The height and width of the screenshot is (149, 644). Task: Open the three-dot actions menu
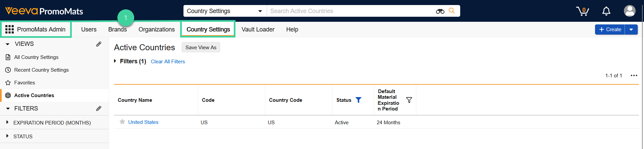pyautogui.click(x=634, y=76)
